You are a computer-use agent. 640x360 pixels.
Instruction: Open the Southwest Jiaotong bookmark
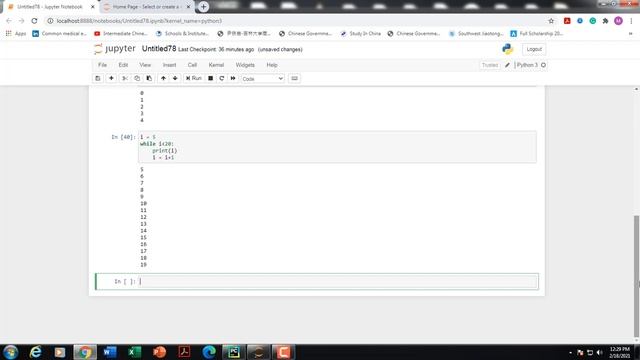[x=476, y=33]
